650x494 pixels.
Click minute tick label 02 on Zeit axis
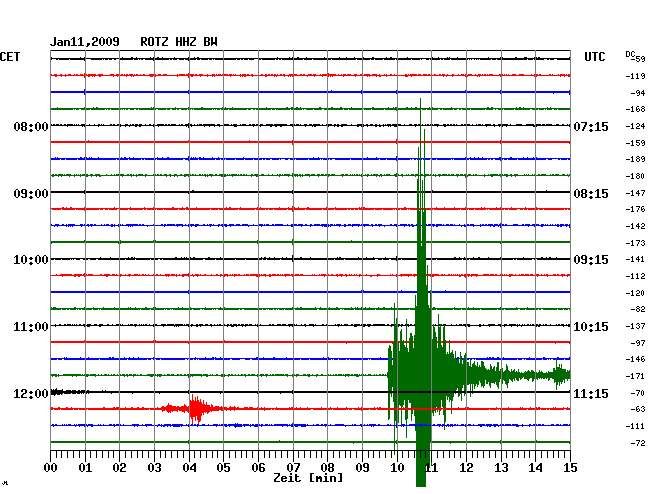119,468
